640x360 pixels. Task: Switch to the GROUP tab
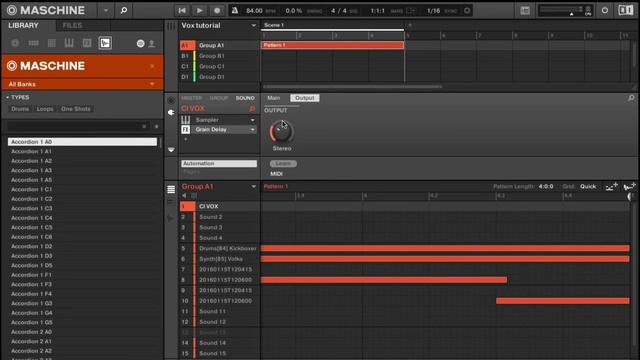coord(219,98)
